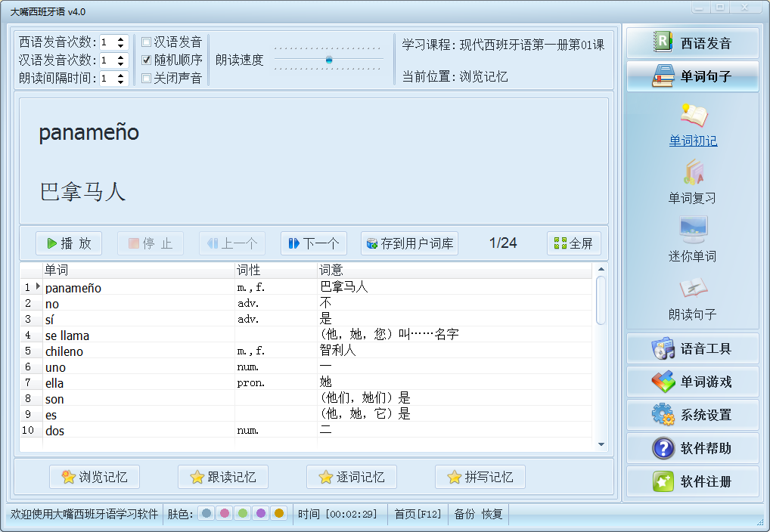This screenshot has width=770, height=532.
Task: Click 存到用户词库 save button
Action: pyautogui.click(x=409, y=243)
